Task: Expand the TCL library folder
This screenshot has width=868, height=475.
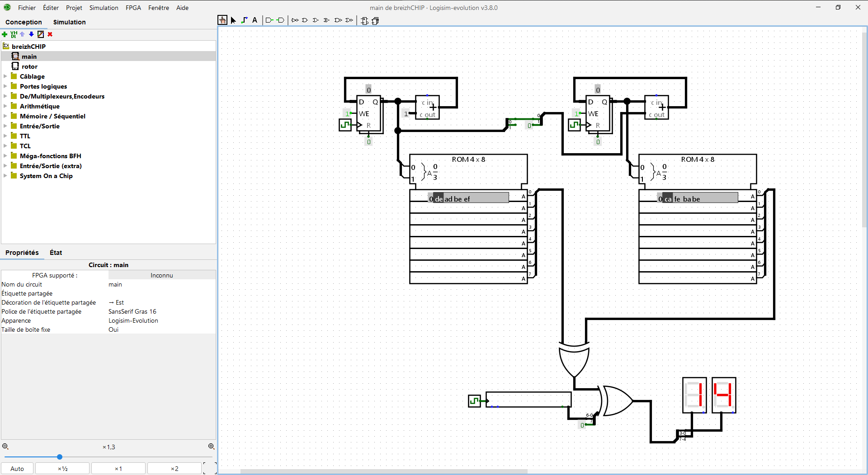Action: tap(5, 146)
